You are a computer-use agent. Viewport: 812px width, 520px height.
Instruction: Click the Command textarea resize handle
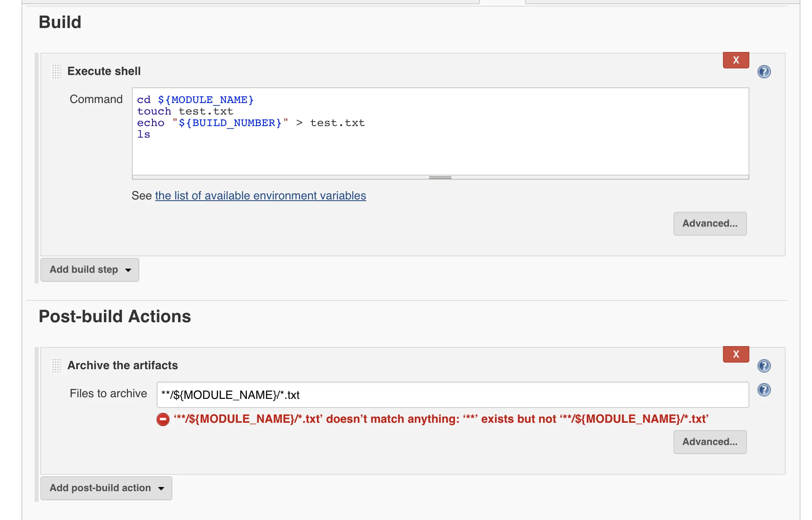440,178
